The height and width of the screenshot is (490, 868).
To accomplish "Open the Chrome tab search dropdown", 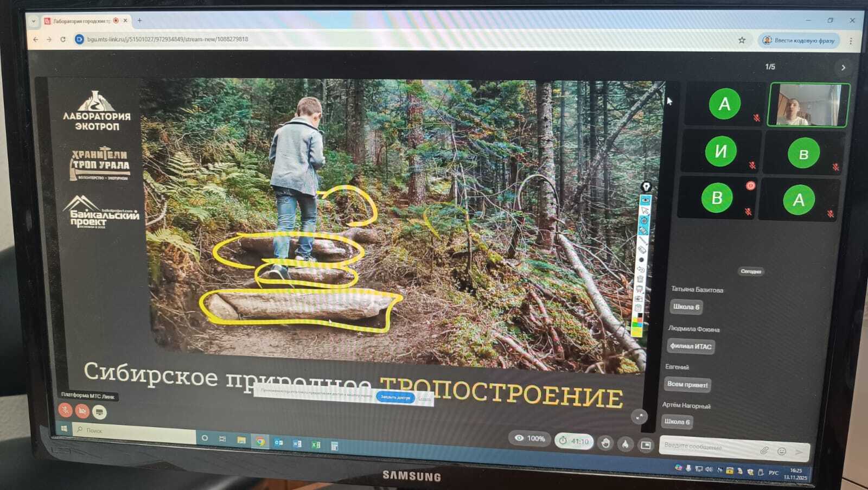I will pyautogui.click(x=34, y=21).
